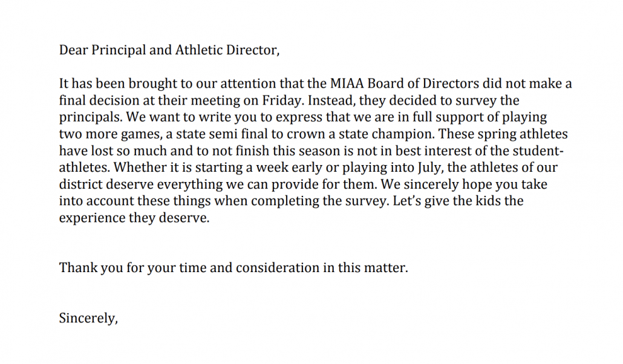The width and height of the screenshot is (623, 364).
Task: Click the 'Thank you for your time' line
Action: (233, 267)
